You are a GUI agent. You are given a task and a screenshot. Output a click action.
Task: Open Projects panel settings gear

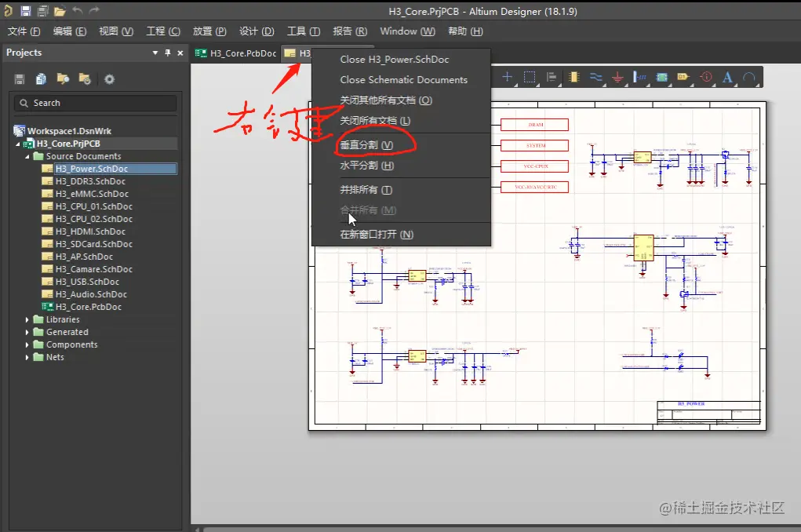109,79
